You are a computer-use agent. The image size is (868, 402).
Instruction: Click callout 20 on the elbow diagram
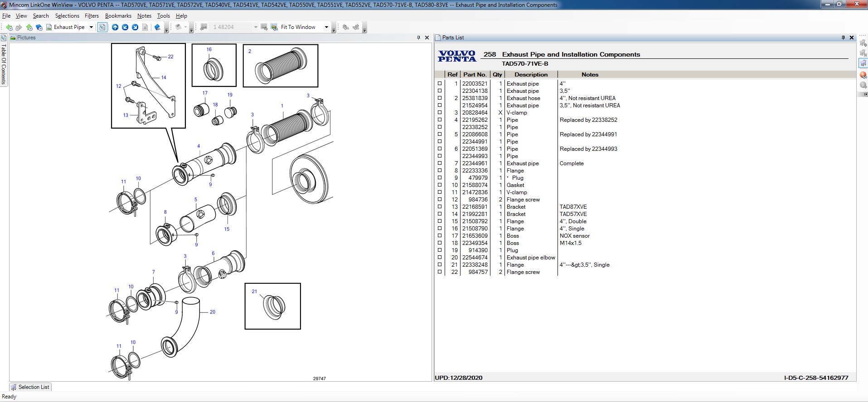213,312
